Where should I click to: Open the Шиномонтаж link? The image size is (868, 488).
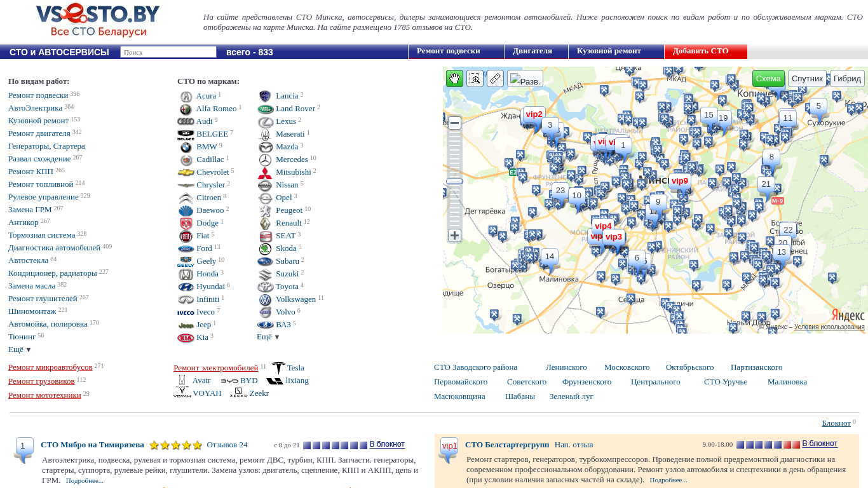32,311
